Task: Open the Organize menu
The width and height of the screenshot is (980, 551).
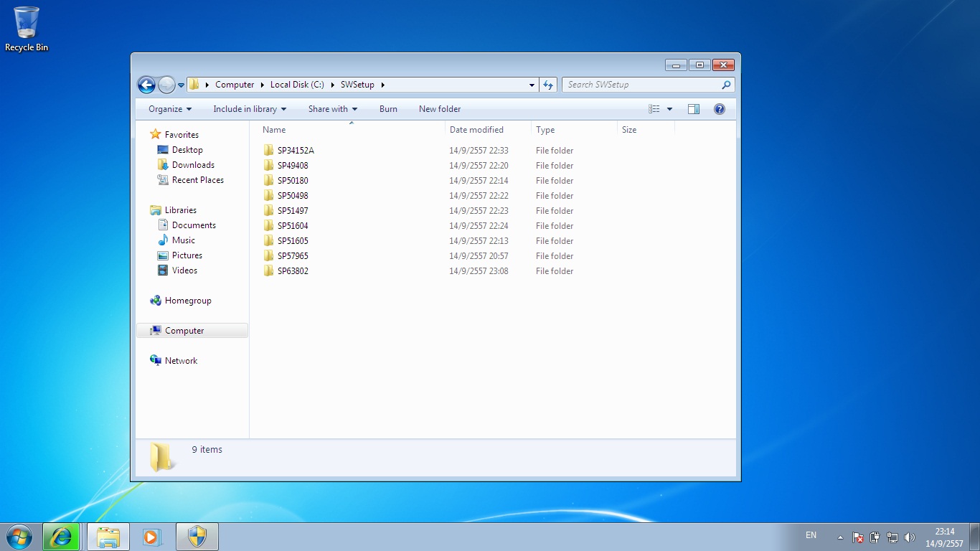Action: tap(170, 109)
